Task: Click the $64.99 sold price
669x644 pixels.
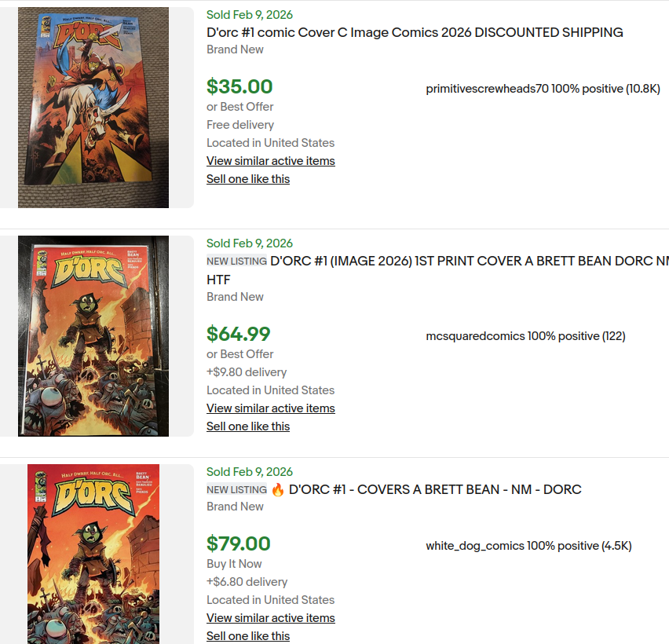Action: coord(238,334)
